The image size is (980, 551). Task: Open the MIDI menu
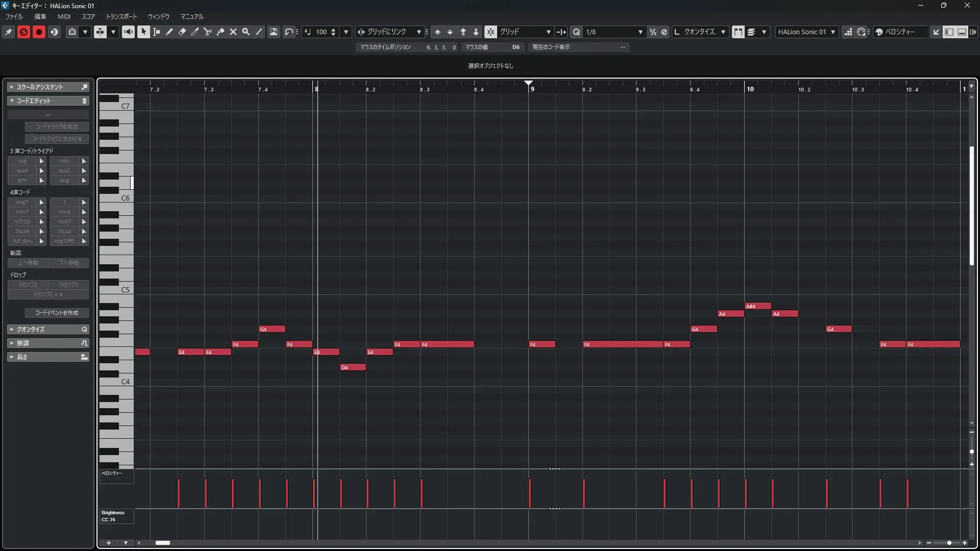tap(64, 16)
